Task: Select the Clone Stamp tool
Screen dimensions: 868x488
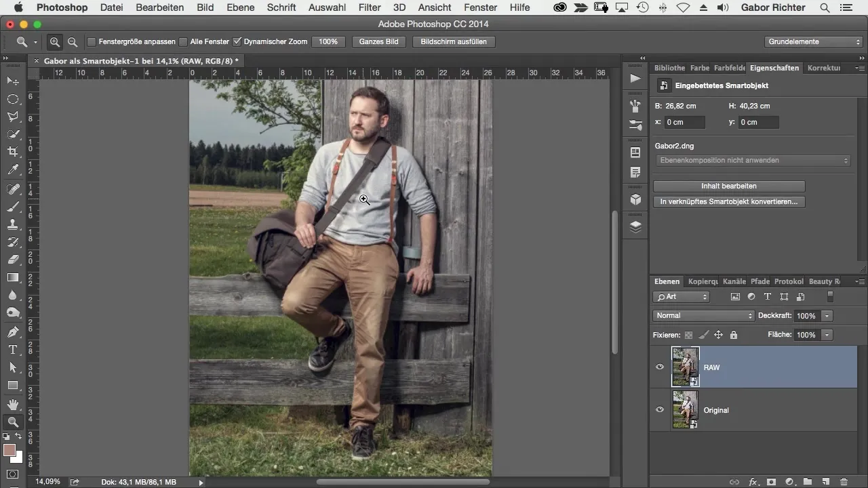Action: click(x=13, y=224)
